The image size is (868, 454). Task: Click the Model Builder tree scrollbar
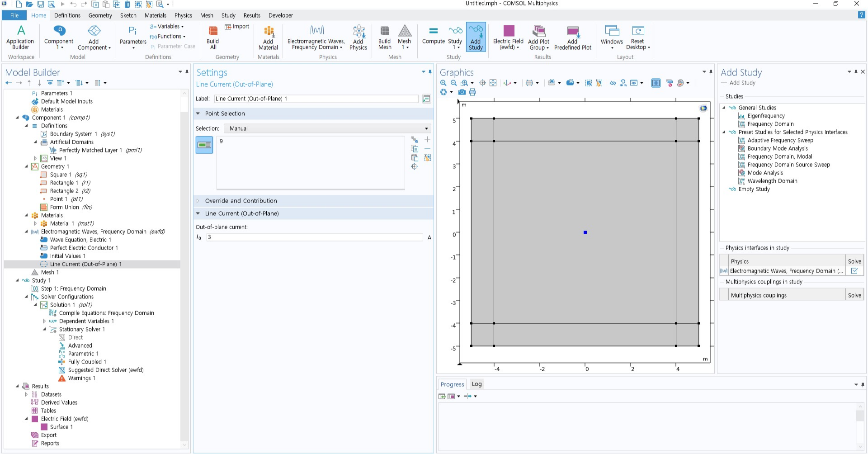tap(184, 270)
